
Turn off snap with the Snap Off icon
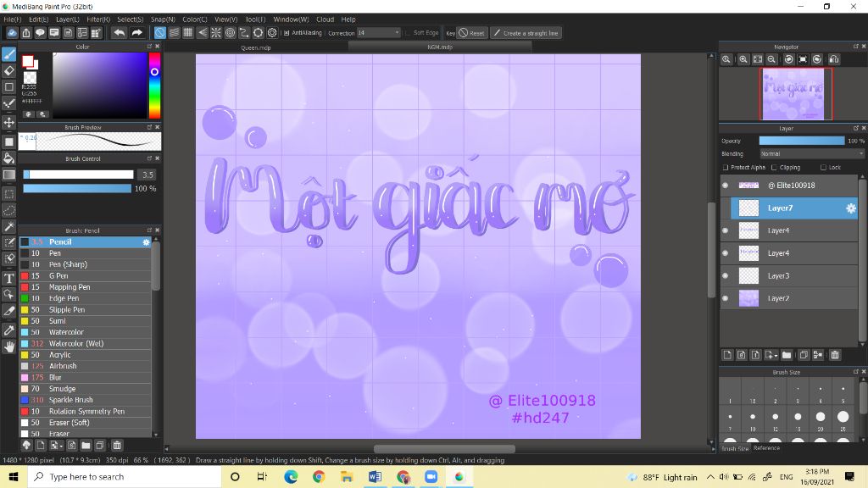(159, 33)
